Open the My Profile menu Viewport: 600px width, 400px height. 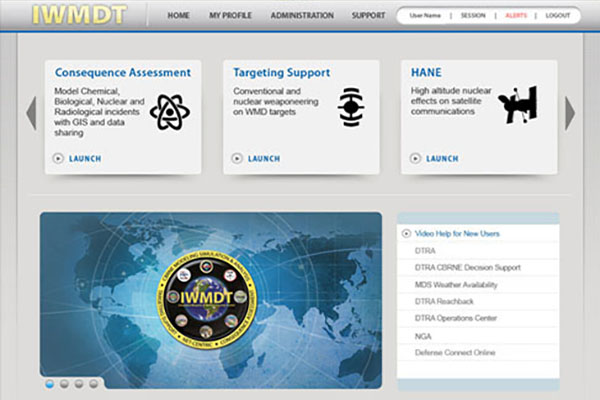[229, 16]
